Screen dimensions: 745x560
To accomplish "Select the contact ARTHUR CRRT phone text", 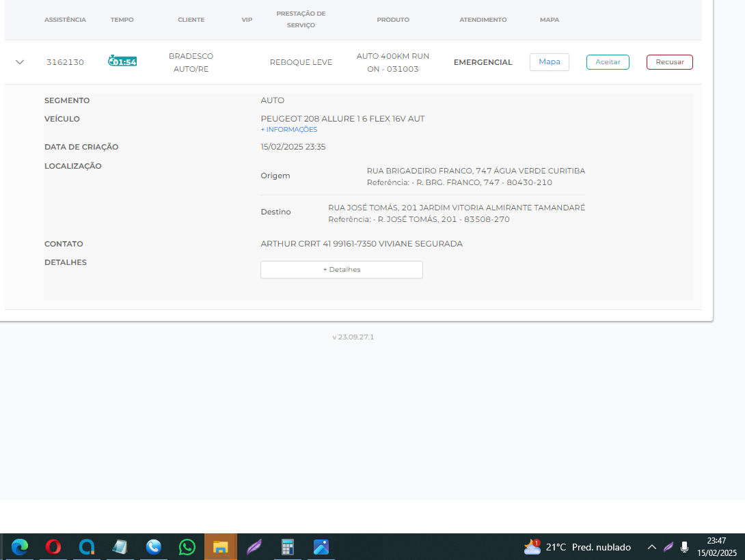I will [x=362, y=244].
